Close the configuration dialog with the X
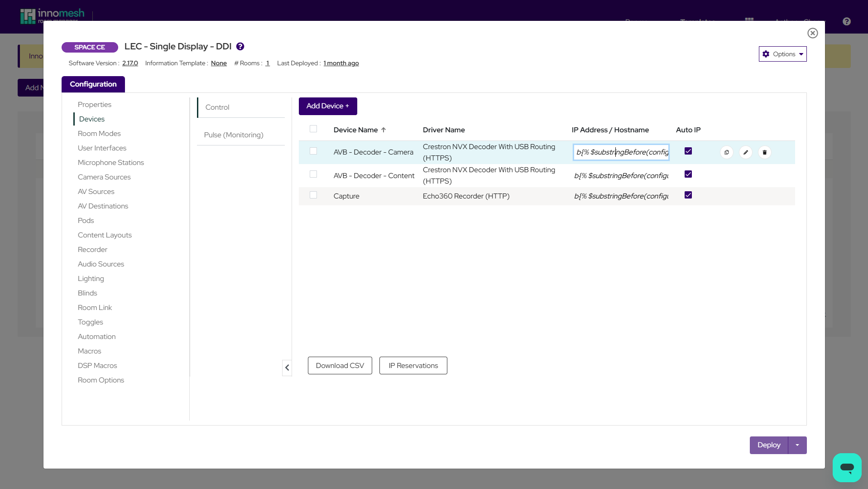Viewport: 868px width, 489px height. pyautogui.click(x=812, y=33)
